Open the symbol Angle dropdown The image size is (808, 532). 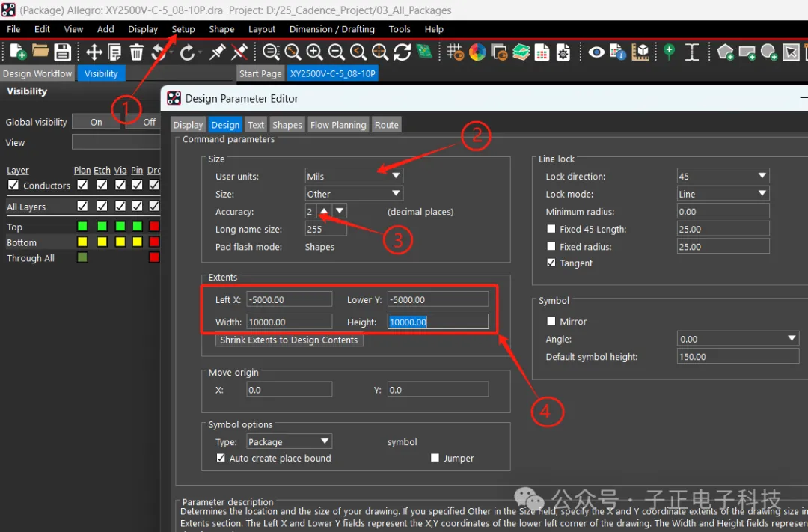[x=738, y=339]
